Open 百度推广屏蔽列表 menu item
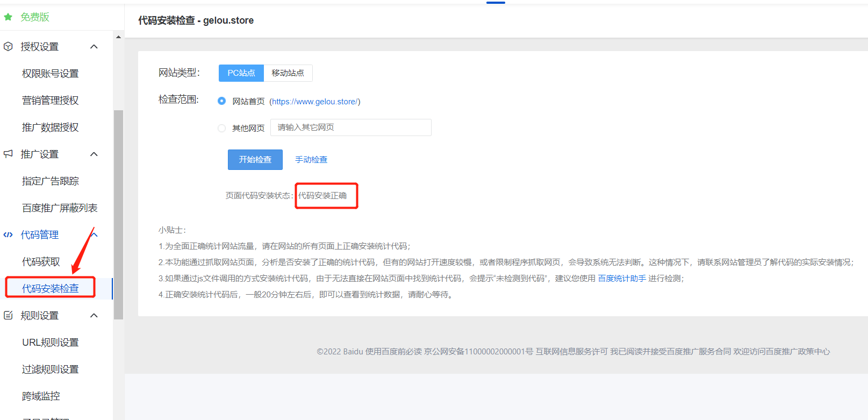Image resolution: width=868 pixels, height=420 pixels. tap(60, 208)
